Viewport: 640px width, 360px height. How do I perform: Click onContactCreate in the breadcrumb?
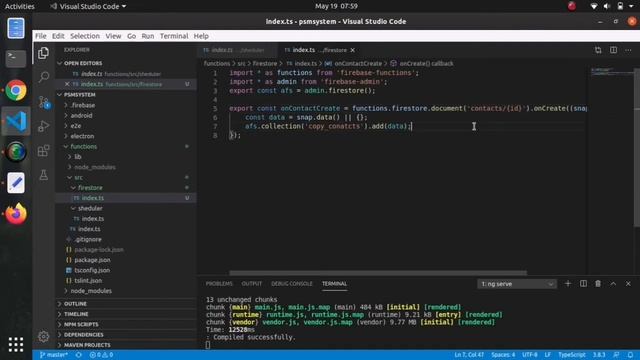(x=358, y=64)
